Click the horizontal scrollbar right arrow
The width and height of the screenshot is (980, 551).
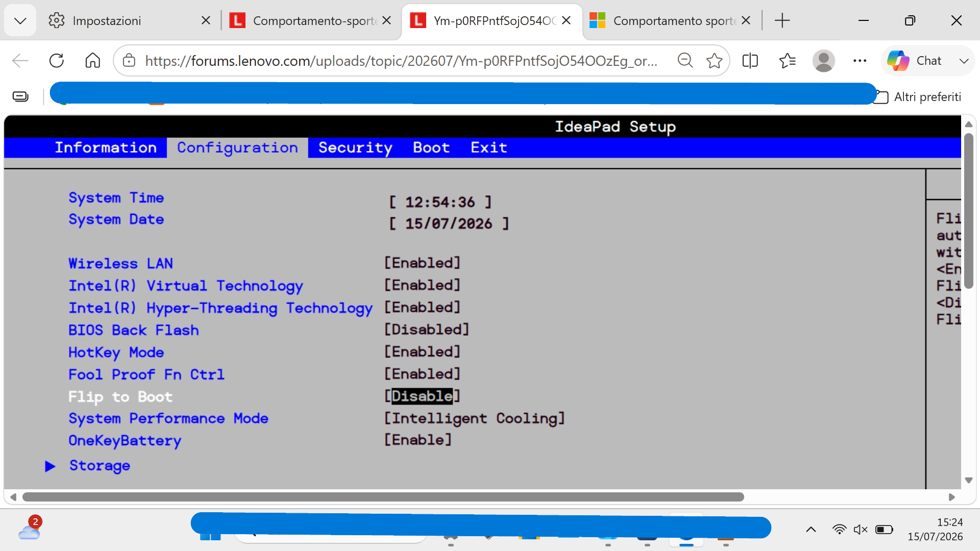click(x=951, y=497)
